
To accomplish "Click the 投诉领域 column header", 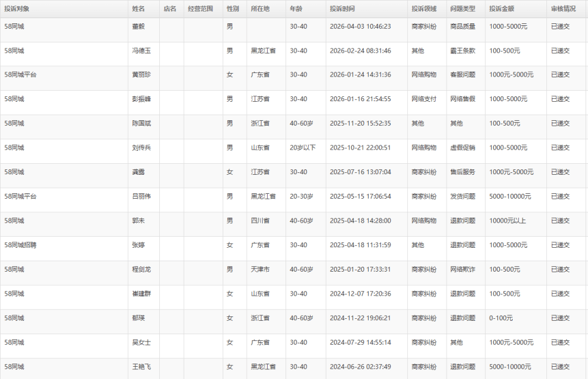I will (427, 9).
